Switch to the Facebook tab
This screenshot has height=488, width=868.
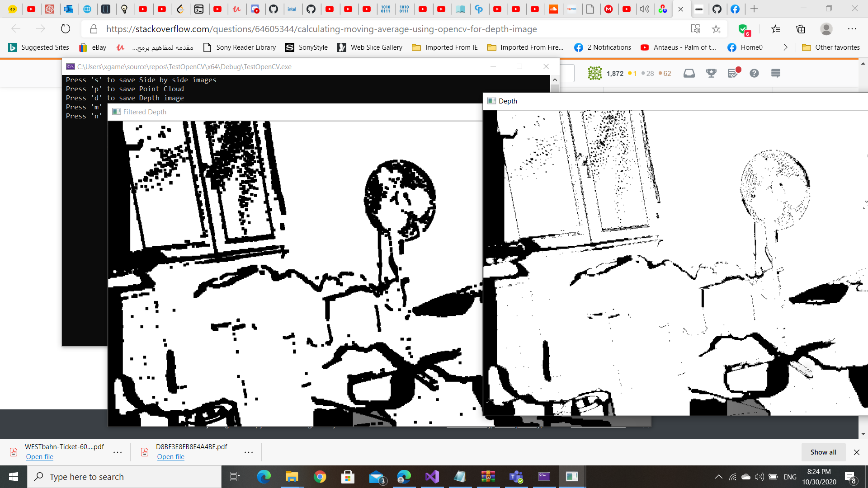pyautogui.click(x=736, y=9)
